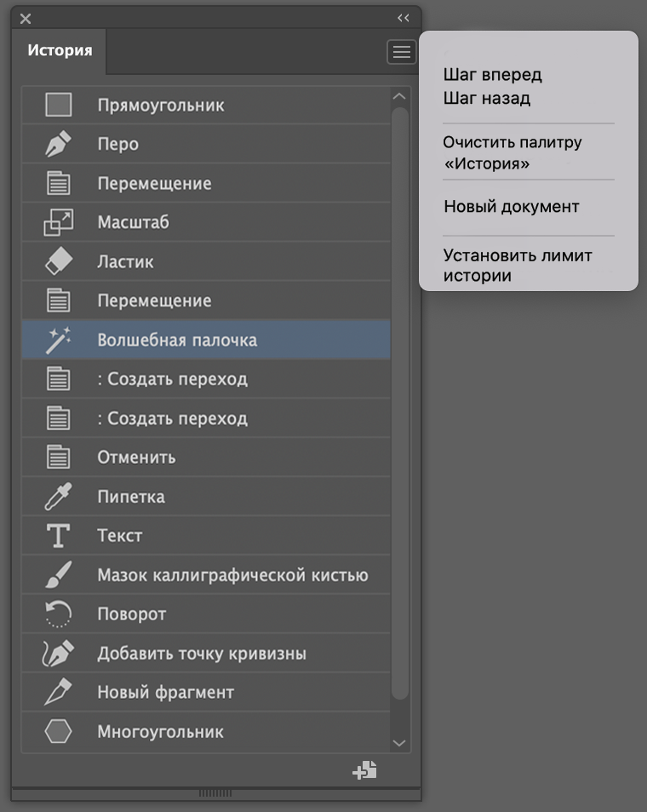Select "Новый документ" in the flyout menu
This screenshot has height=812, width=647.
point(512,207)
